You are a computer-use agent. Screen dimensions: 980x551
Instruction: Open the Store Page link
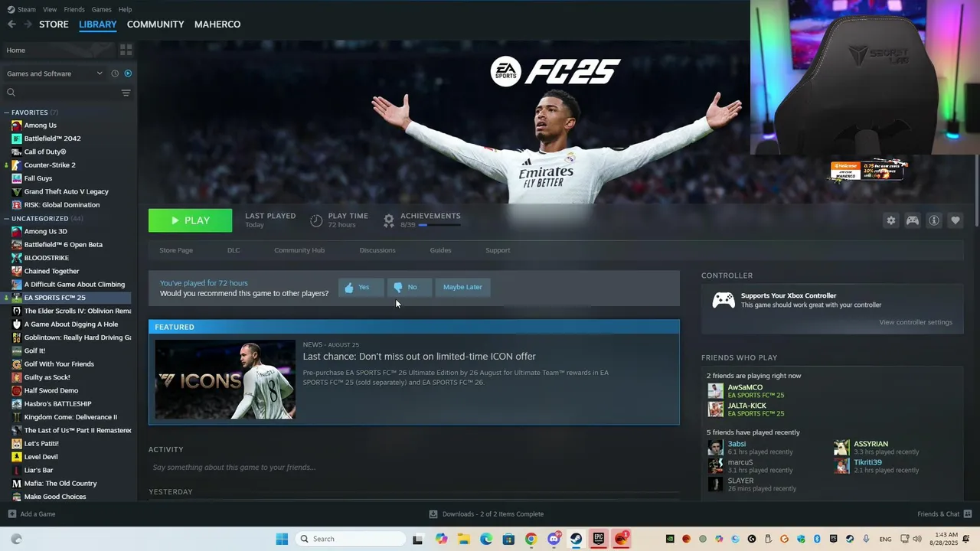point(176,250)
